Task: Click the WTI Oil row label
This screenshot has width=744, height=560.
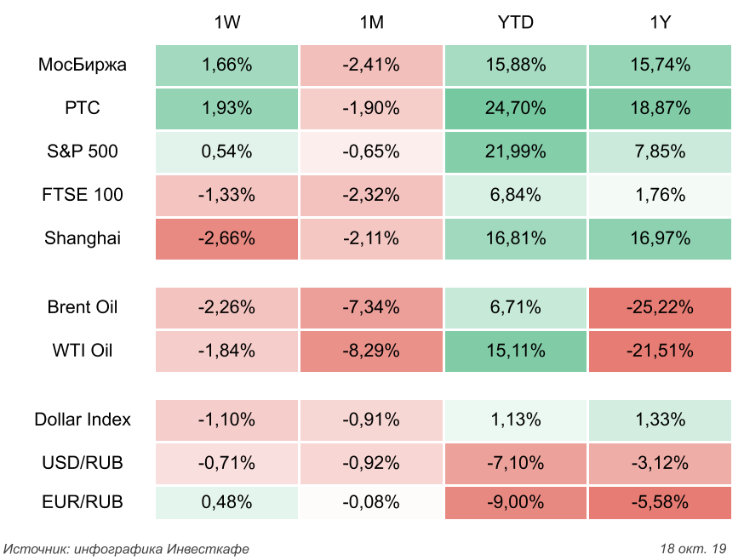Action: [83, 351]
